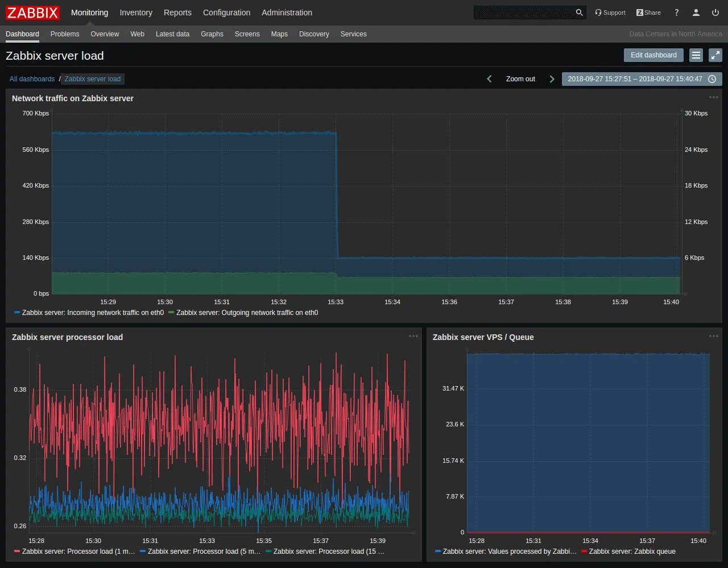Viewport: 728px width, 568px height.
Task: Toggle fullscreen kiosk mode icon
Action: tap(715, 55)
